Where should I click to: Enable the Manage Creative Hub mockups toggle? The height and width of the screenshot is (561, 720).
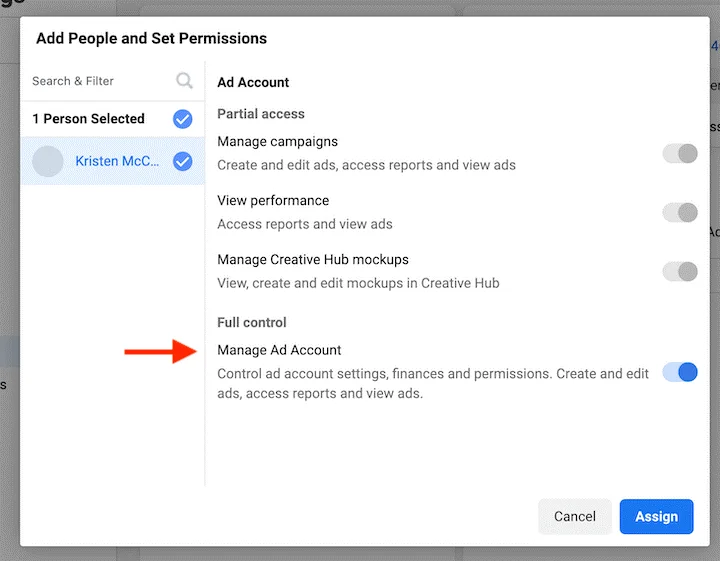[680, 271]
